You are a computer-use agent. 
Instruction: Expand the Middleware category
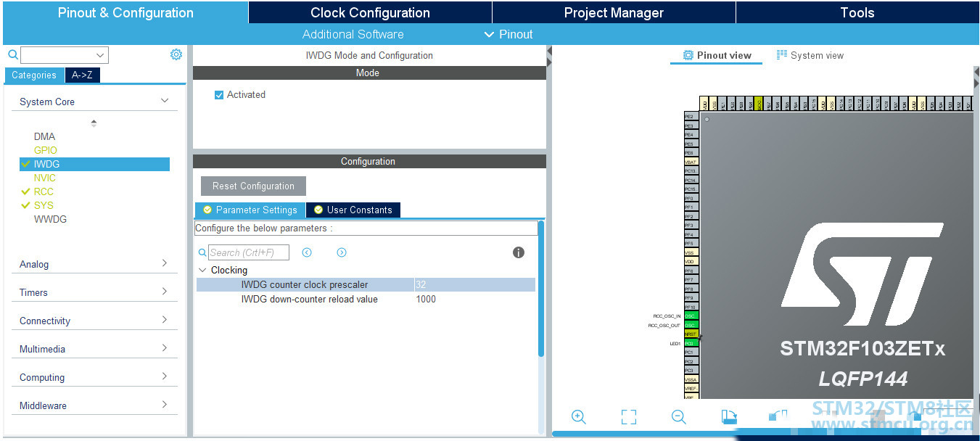pos(165,405)
